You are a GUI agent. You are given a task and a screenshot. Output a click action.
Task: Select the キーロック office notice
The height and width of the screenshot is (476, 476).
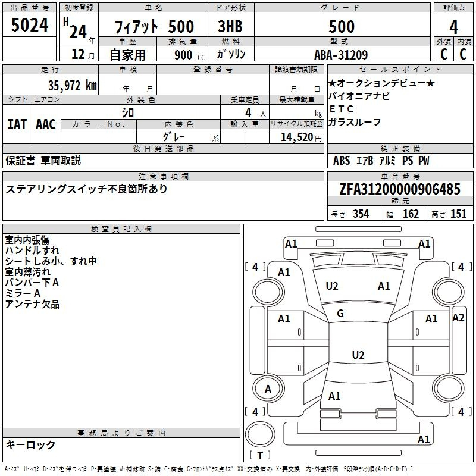31,445
